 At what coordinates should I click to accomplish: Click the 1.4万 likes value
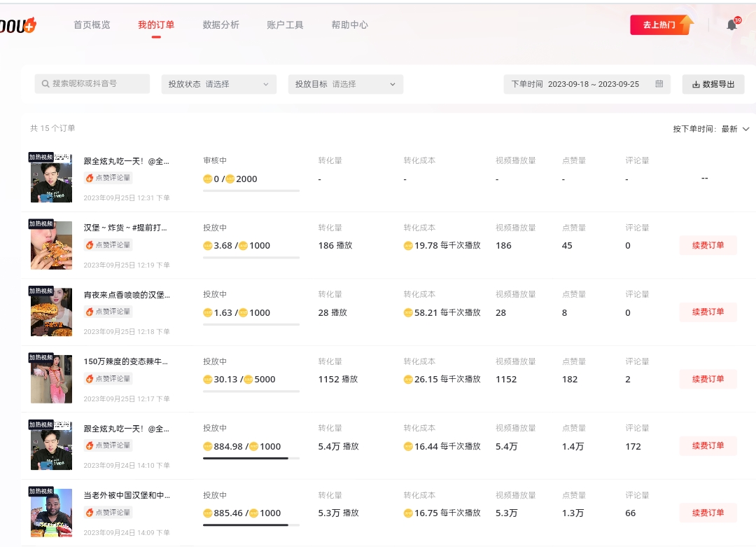tap(573, 447)
